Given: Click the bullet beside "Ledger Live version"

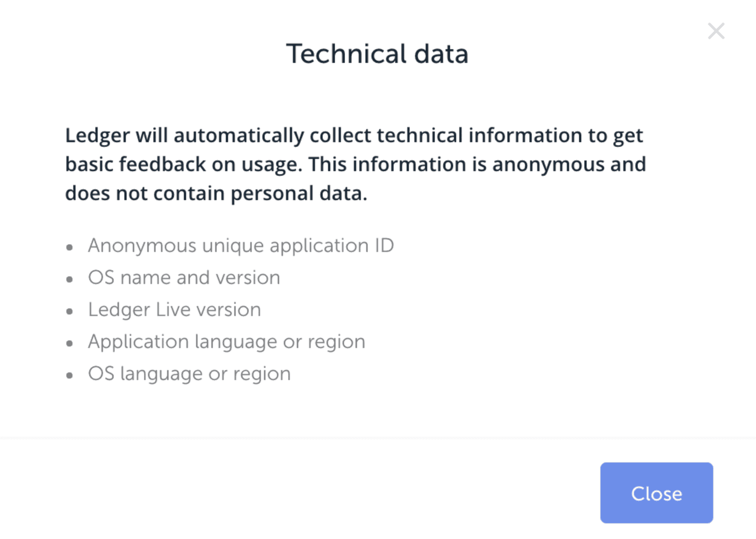Looking at the screenshot, I should point(69,312).
